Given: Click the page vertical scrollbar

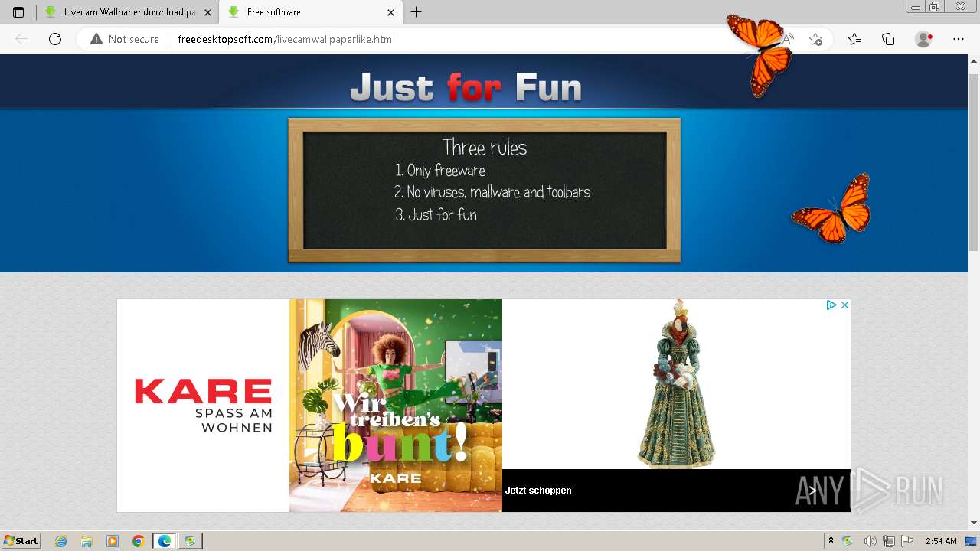Looking at the screenshot, I should (x=974, y=163).
